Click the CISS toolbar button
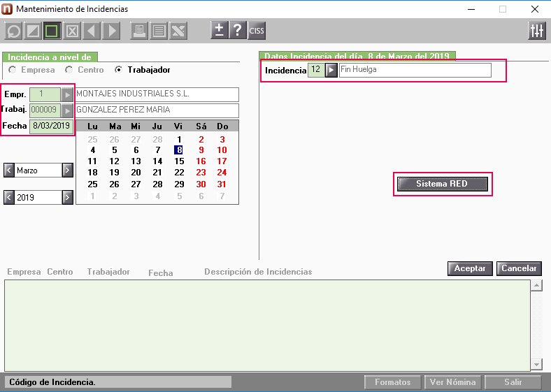551x392 pixels. click(257, 31)
